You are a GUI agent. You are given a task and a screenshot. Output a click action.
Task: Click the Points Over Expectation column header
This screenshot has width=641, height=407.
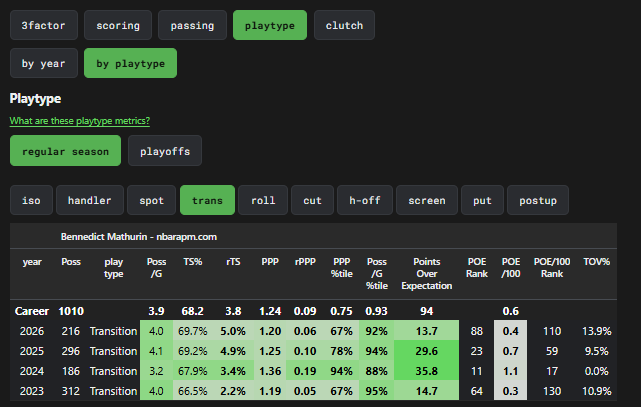tap(426, 273)
